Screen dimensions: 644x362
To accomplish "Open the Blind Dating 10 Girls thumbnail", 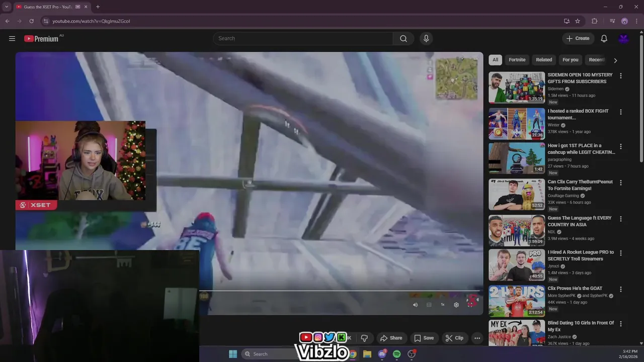I will 517,333.
